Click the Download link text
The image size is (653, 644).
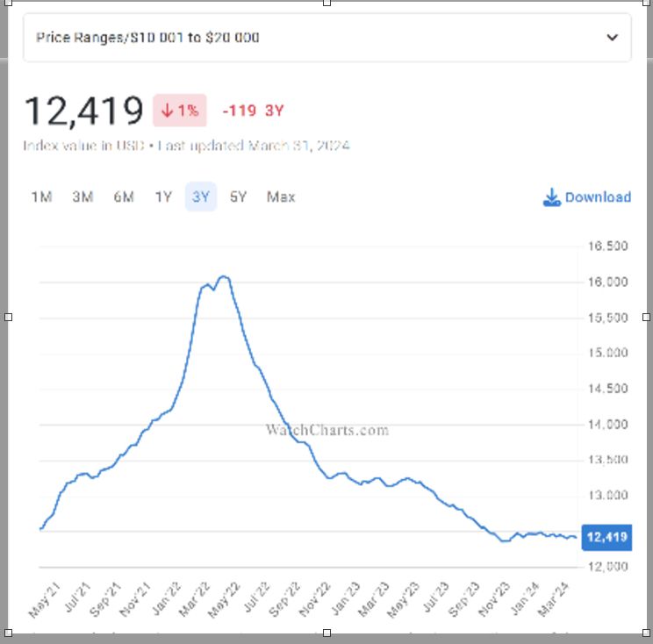[598, 197]
